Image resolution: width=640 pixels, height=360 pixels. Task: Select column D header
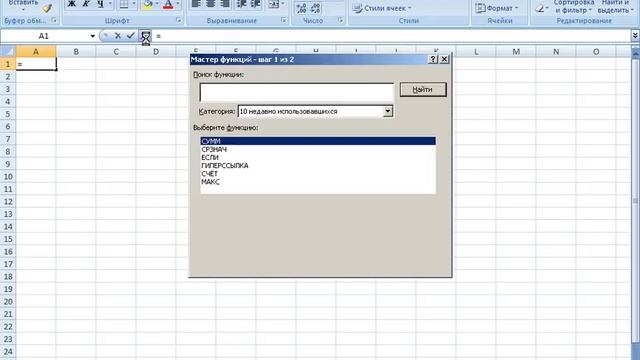(x=156, y=51)
